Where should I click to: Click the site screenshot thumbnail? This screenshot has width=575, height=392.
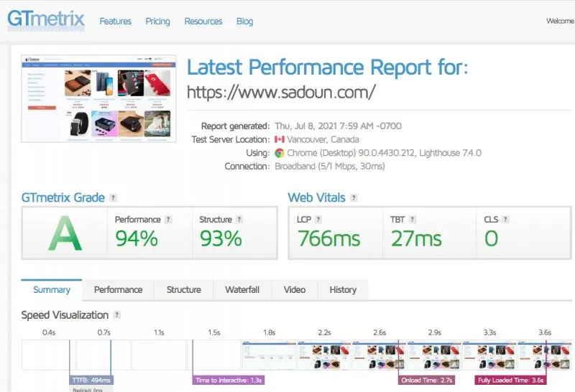click(x=98, y=98)
